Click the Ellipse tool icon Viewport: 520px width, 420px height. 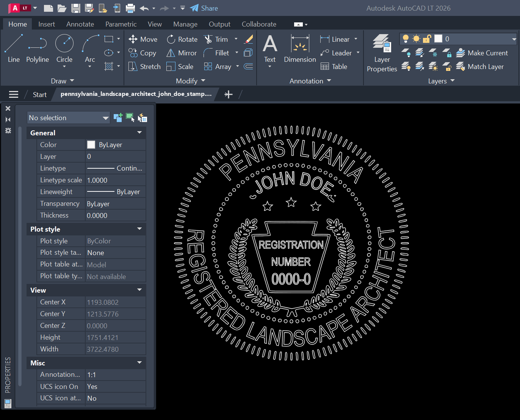pos(109,53)
